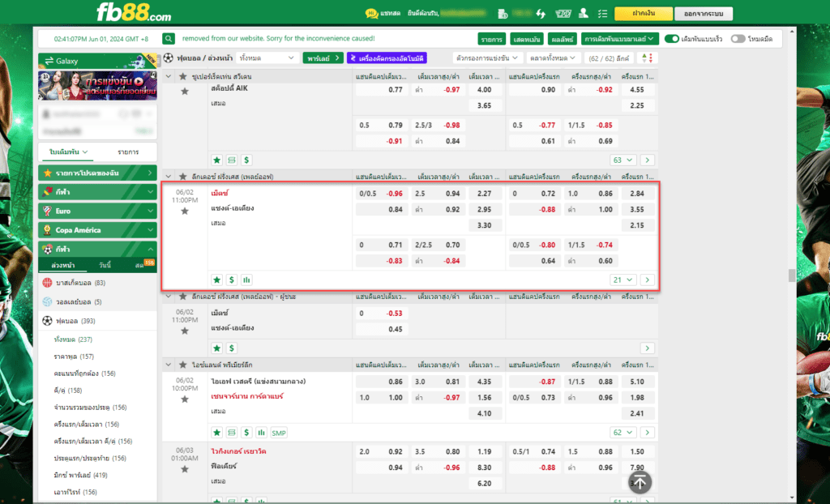Viewport: 830px width, 504px height.
Task: Click the เสตทเม้น statement button
Action: 527,39
